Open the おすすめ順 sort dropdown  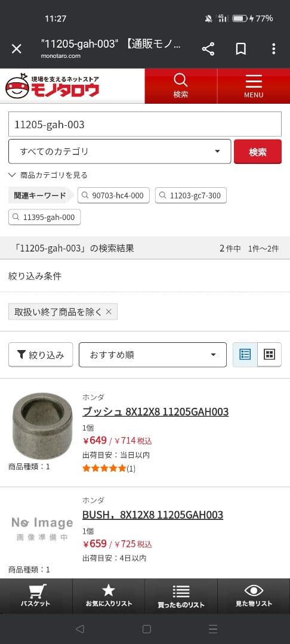[x=152, y=354]
